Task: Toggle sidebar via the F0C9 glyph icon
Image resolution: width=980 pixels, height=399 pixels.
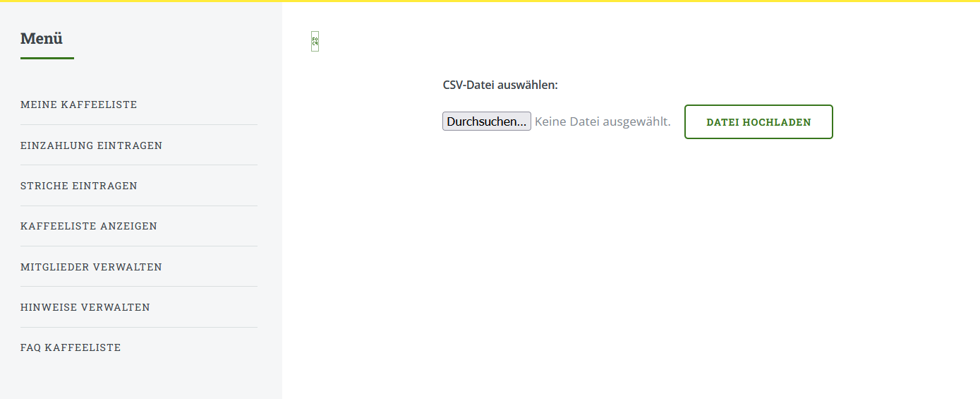Action: tap(315, 42)
